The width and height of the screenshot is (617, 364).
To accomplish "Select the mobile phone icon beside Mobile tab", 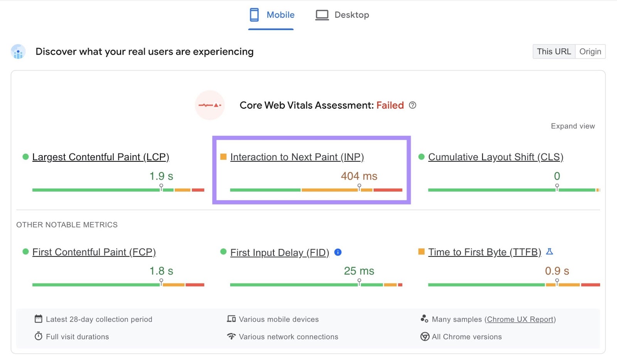I will point(254,15).
